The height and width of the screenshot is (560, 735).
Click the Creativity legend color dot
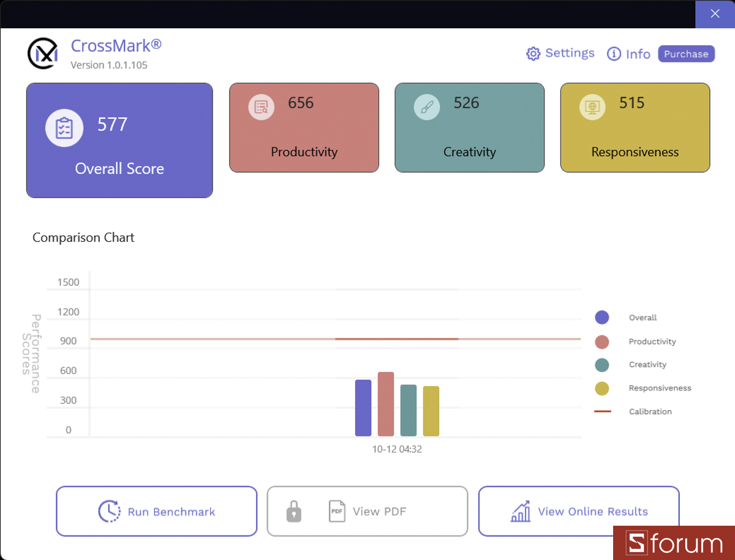[x=602, y=365]
